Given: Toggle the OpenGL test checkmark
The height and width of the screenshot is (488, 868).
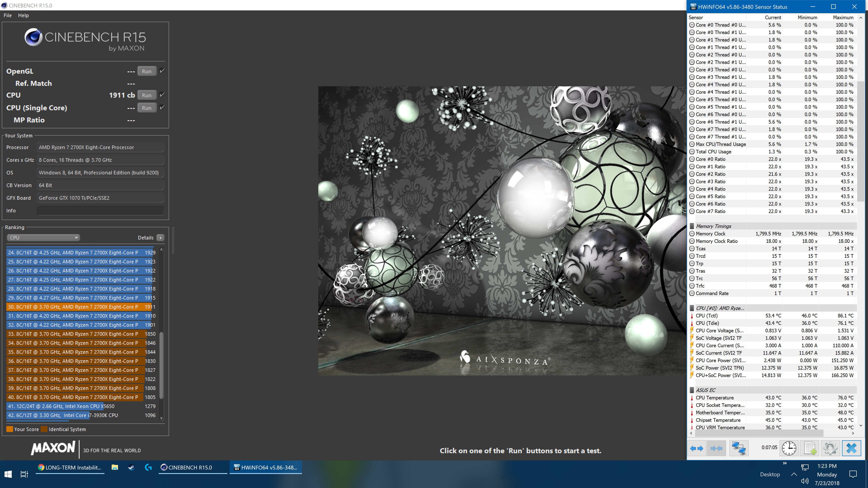Looking at the screenshot, I should (x=162, y=71).
